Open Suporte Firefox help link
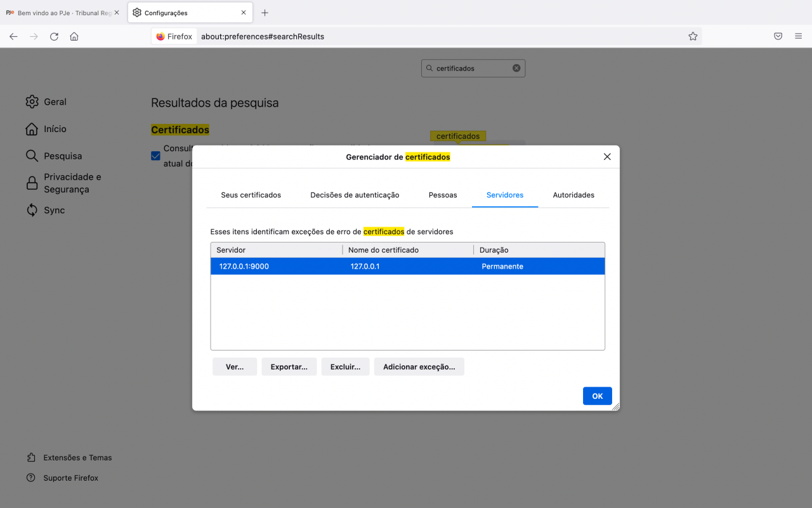812x508 pixels. [62, 478]
